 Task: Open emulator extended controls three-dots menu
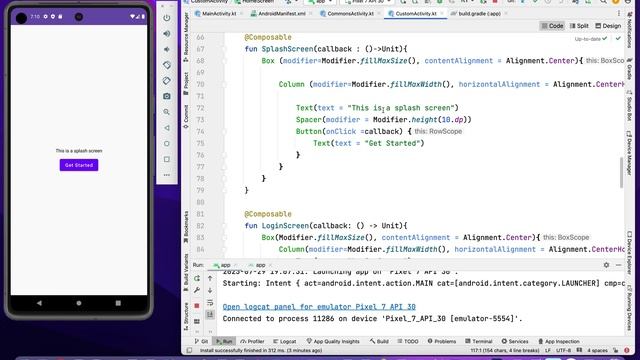(x=167, y=175)
